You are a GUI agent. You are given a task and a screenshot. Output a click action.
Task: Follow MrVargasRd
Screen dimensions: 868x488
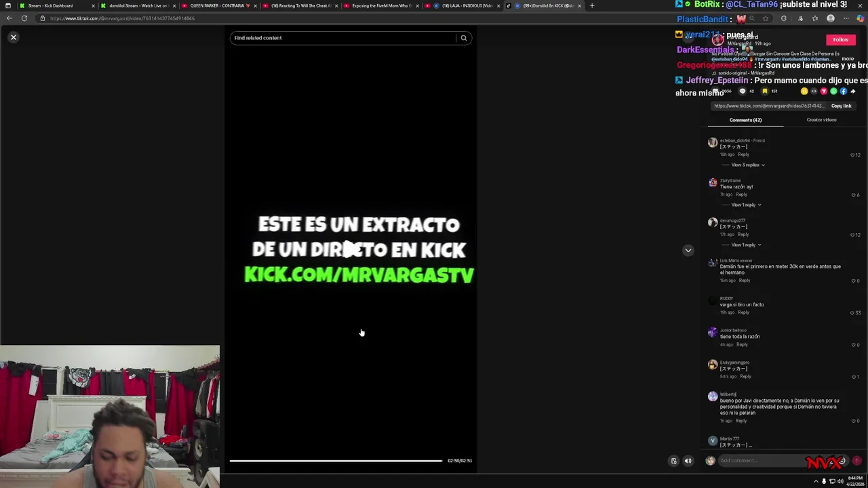click(840, 40)
